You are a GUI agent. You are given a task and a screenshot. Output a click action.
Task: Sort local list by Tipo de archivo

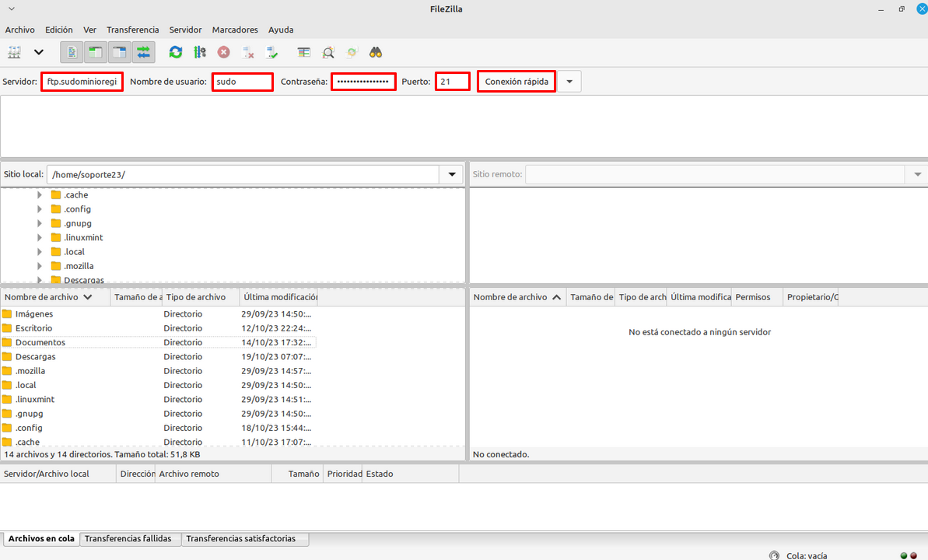(x=201, y=297)
